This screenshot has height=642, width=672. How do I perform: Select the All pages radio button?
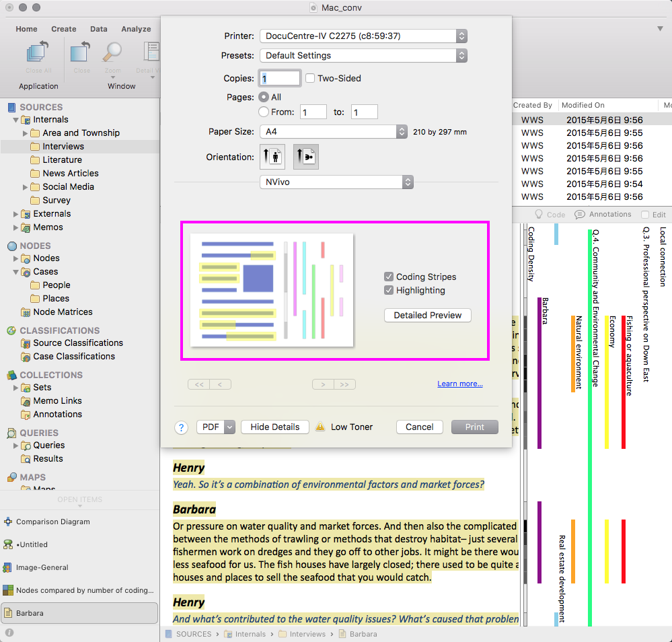(264, 97)
